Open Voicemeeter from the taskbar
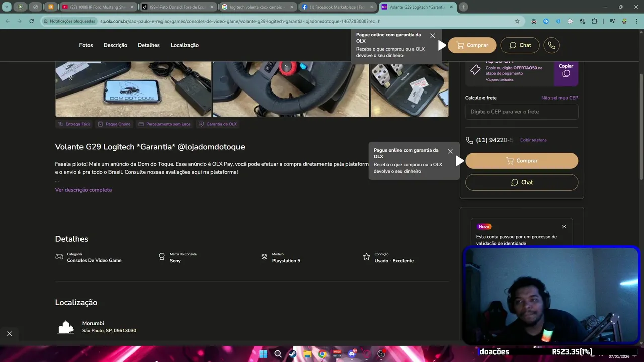This screenshot has height=362, width=644. tap(337, 354)
